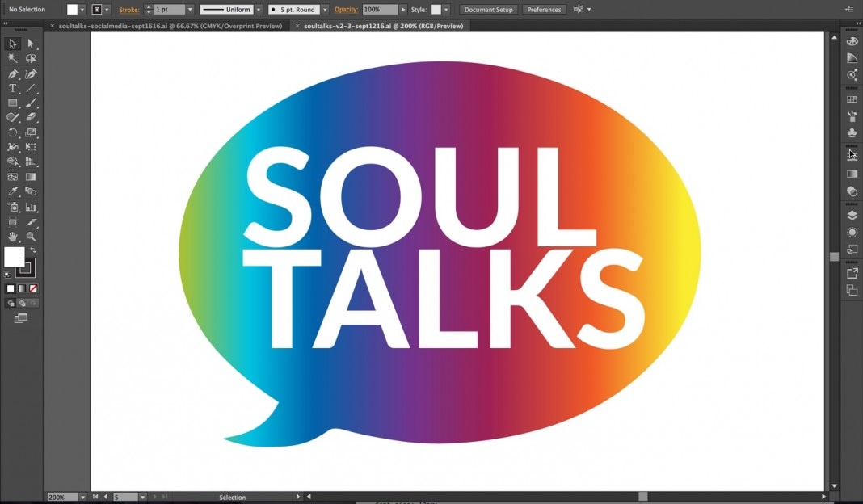Open the 5 pt. Round brush dropdown
This screenshot has height=504, width=863.
[324, 10]
